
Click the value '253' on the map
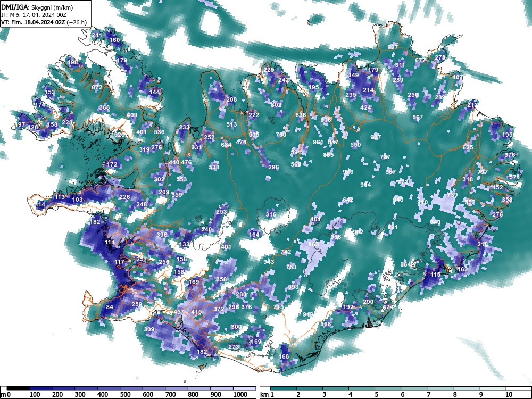(221, 212)
